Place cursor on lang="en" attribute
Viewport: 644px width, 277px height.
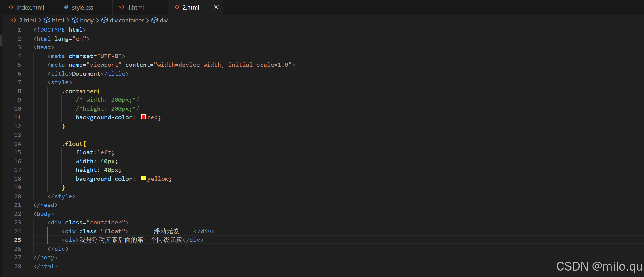click(x=70, y=39)
